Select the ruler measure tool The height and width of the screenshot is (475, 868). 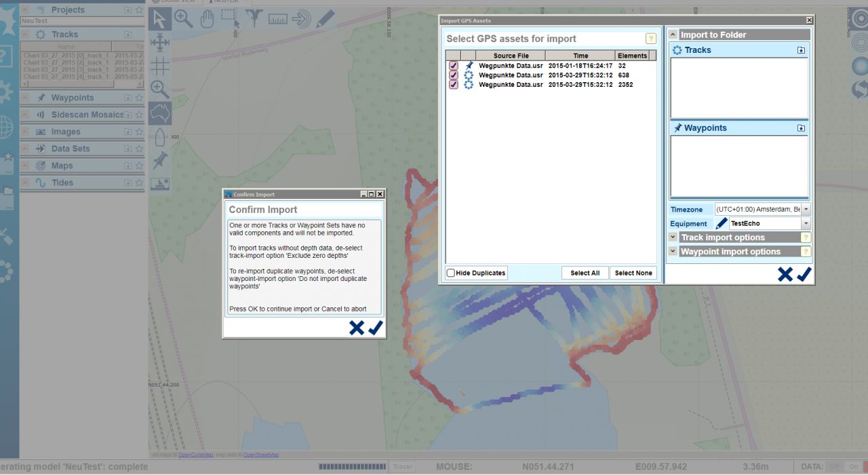[x=277, y=19]
